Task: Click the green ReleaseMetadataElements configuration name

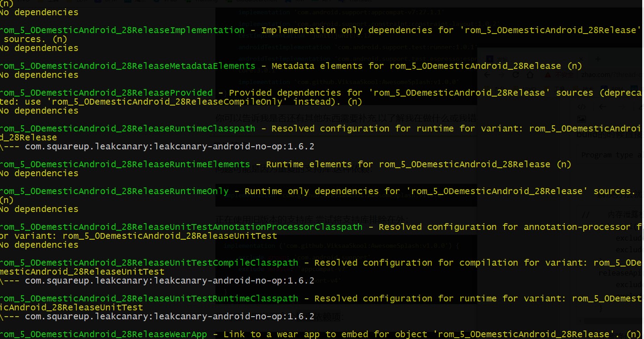Action: click(127, 66)
